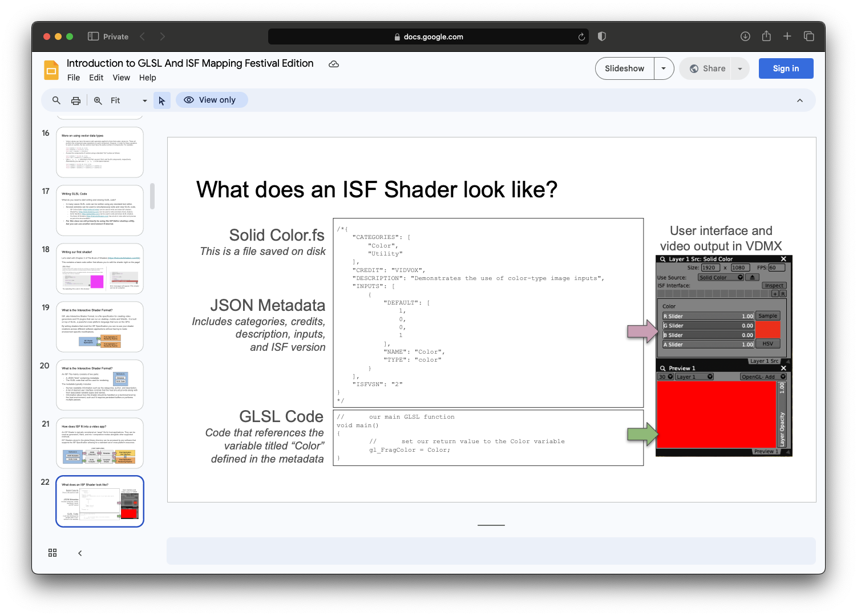This screenshot has height=616, width=857.
Task: Click the speaker notes divider handle
Action: click(x=491, y=525)
